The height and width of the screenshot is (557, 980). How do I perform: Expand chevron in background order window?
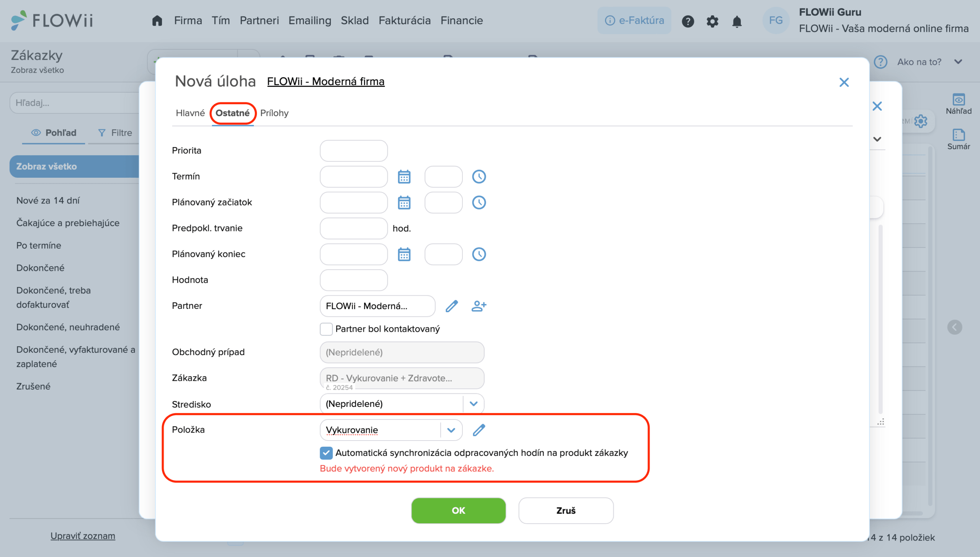click(877, 139)
